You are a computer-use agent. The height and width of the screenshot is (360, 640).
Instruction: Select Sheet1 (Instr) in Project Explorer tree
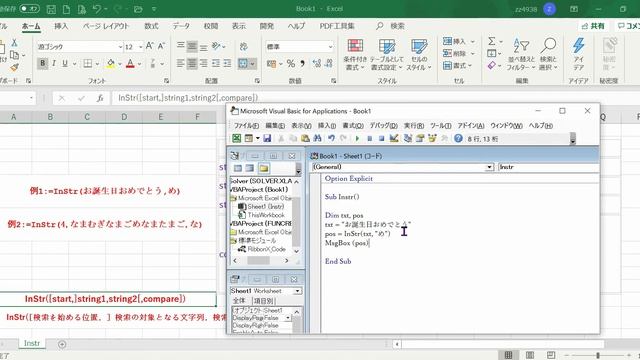coord(266,207)
